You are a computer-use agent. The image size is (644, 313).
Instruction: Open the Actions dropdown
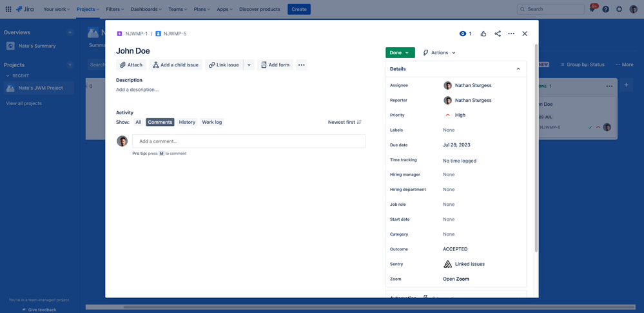point(439,53)
